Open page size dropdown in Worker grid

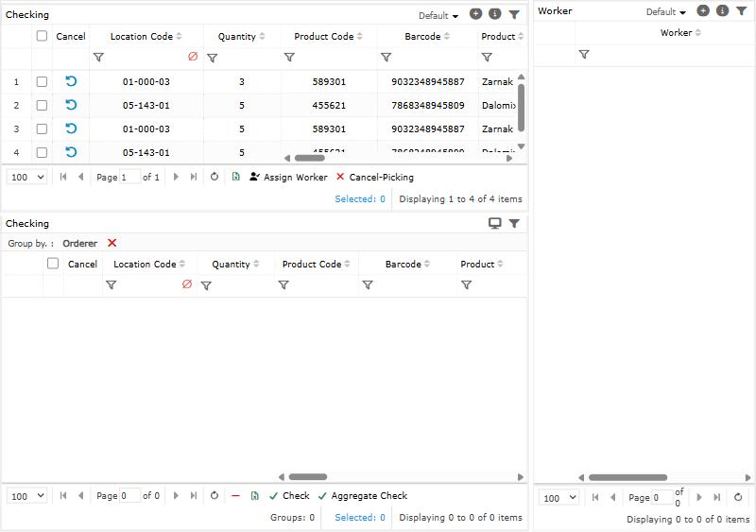559,498
